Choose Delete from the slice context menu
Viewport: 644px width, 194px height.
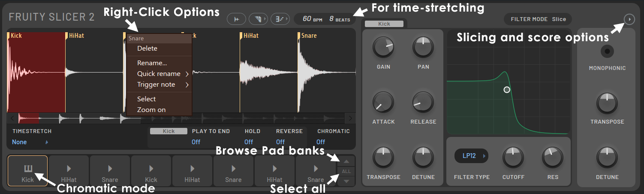pyautogui.click(x=159, y=48)
